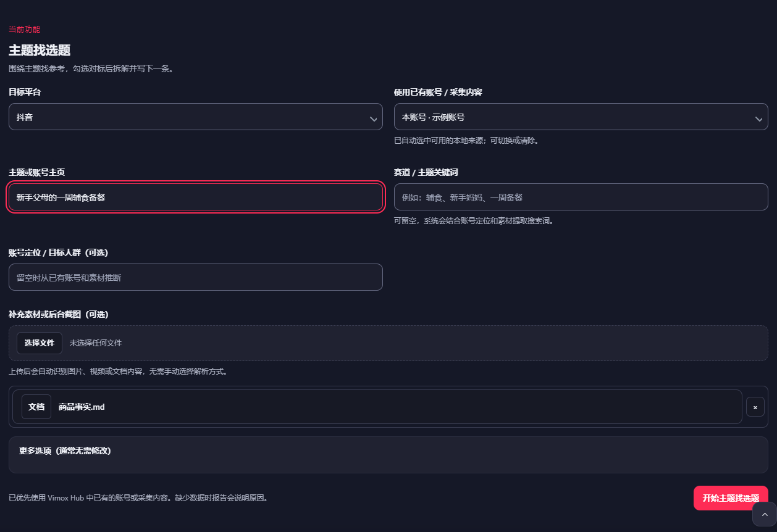Viewport: 777px width, 532px height.
Task: Click the 补充素材或后台截图（可选）label
Action: (59, 314)
